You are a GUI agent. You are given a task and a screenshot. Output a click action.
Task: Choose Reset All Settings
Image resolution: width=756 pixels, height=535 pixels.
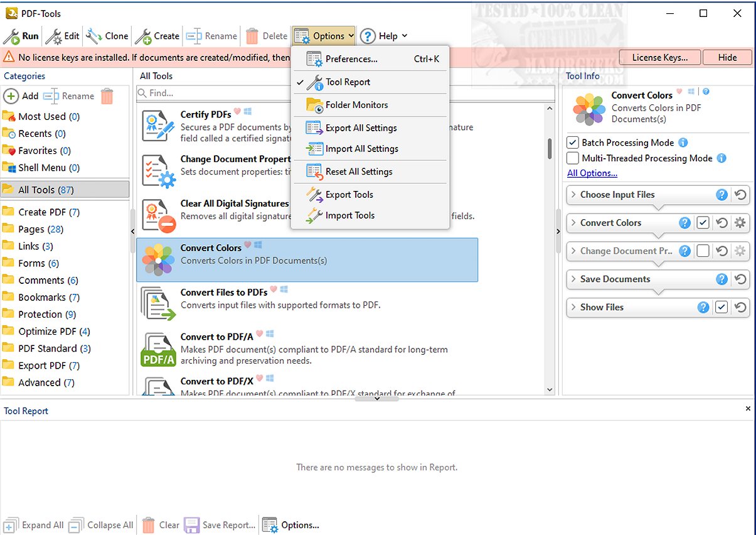click(370, 171)
